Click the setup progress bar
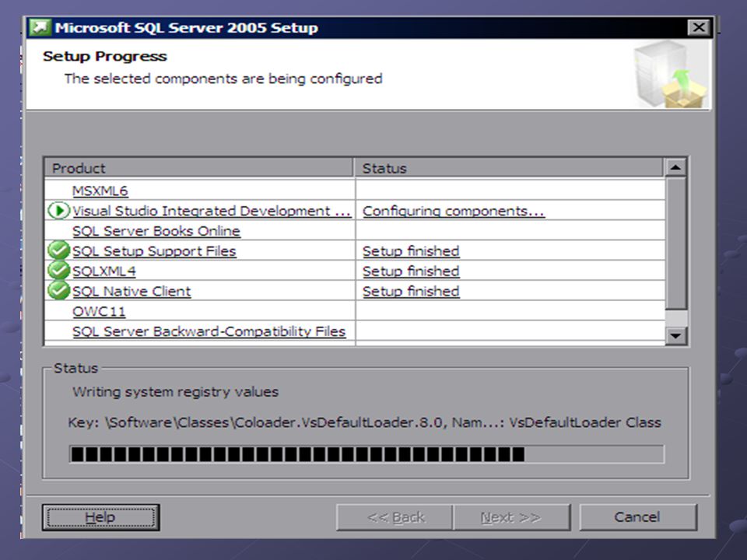Image resolution: width=747 pixels, height=560 pixels. (366, 454)
